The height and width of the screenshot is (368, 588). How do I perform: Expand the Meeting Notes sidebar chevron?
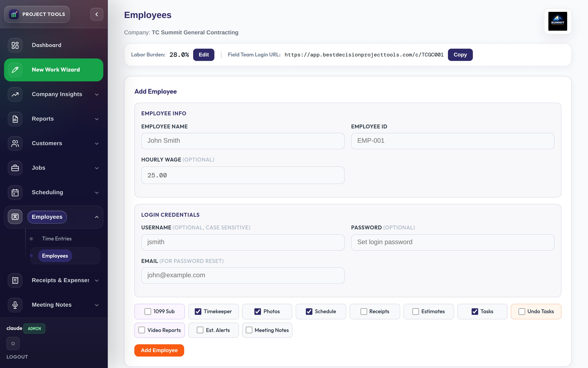(97, 305)
